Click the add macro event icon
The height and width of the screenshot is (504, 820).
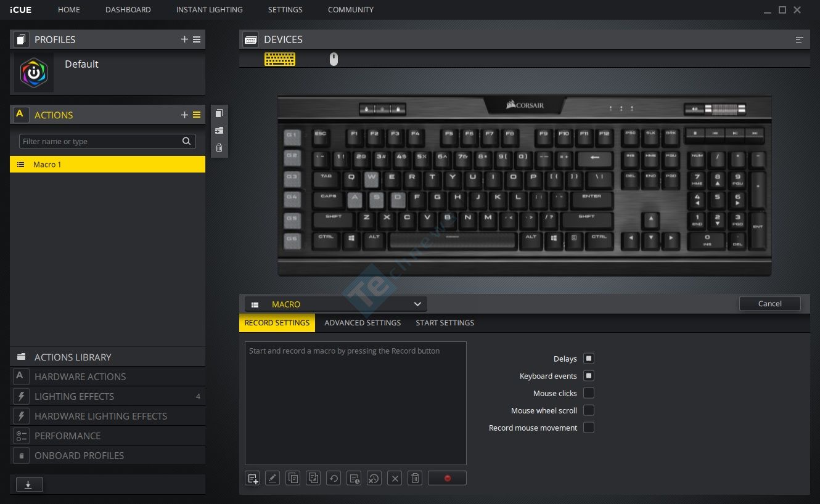point(252,478)
